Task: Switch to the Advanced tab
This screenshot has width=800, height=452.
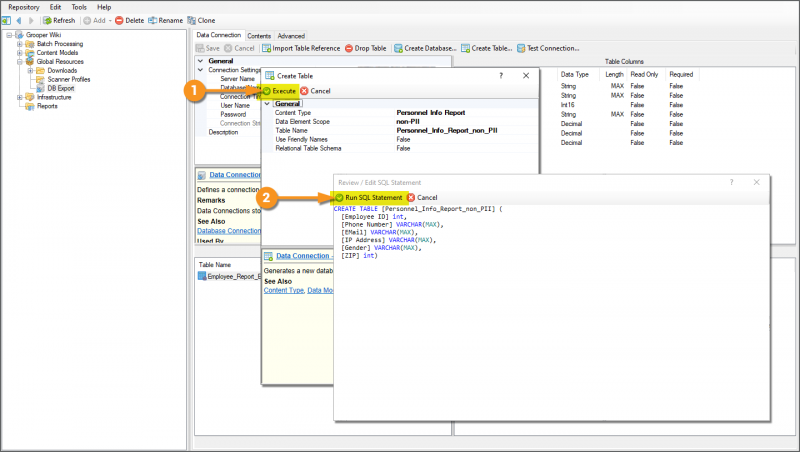Action: [291, 35]
